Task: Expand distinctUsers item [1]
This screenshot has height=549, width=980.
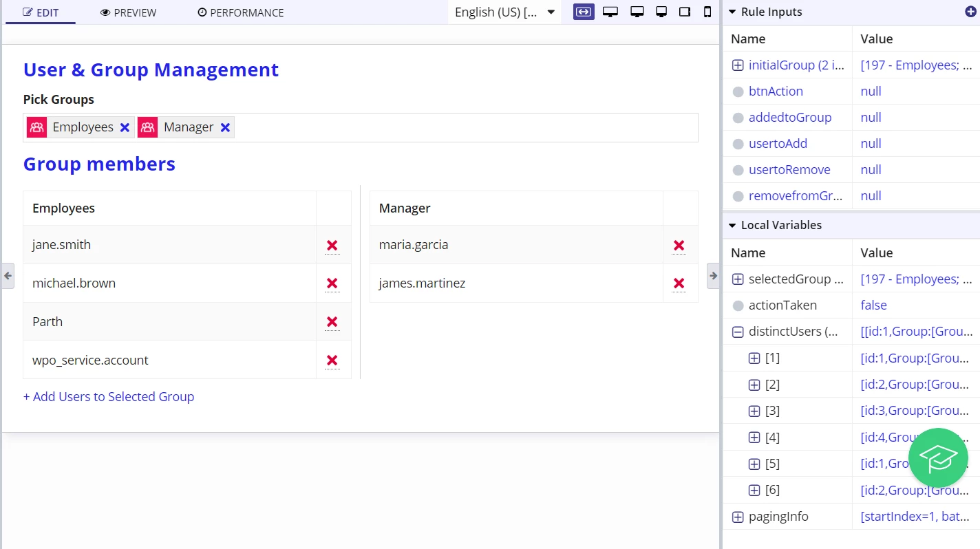Action: pyautogui.click(x=754, y=358)
